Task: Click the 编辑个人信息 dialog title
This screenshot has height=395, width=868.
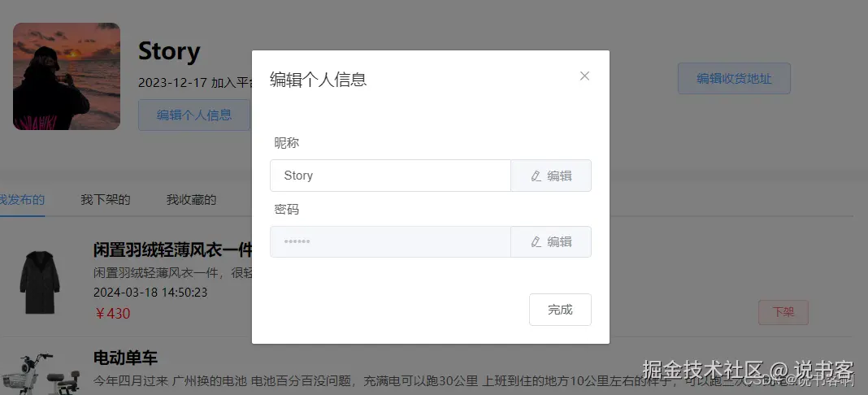Action: 319,79
